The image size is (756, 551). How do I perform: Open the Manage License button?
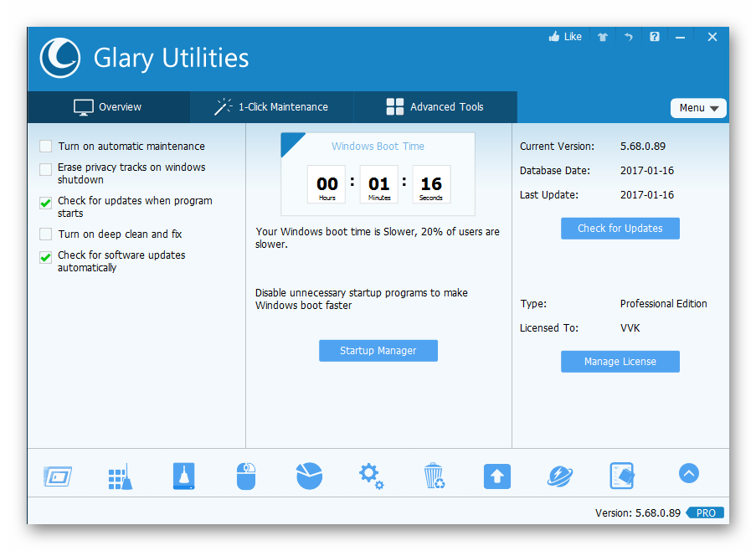[620, 362]
